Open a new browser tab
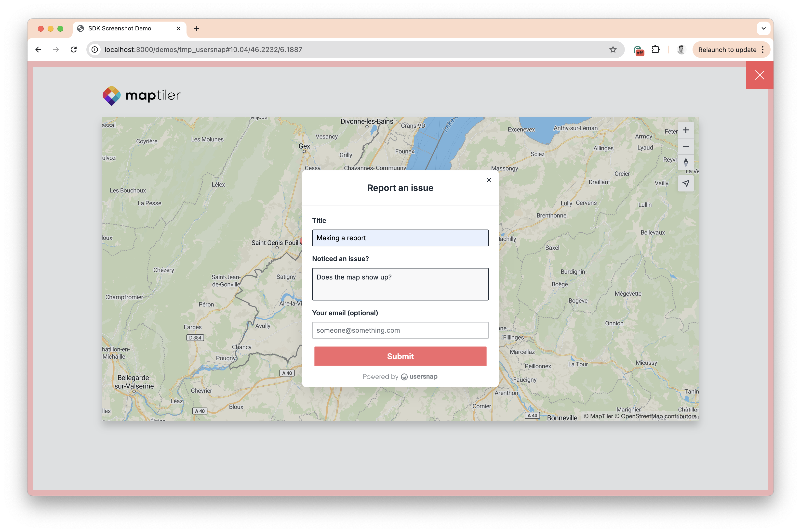This screenshot has width=801, height=532. 196,28
